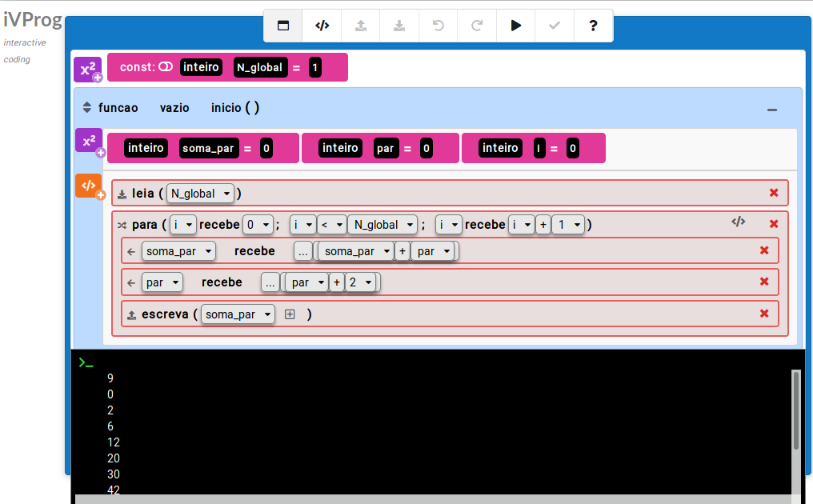Click the inicio function name
The image size is (813, 504).
click(226, 108)
